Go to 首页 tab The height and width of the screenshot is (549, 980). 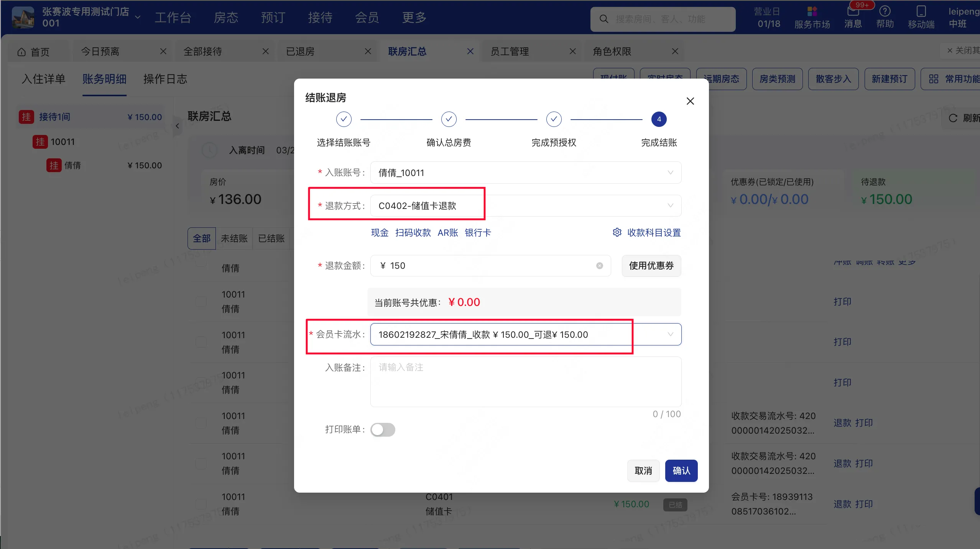[34, 51]
